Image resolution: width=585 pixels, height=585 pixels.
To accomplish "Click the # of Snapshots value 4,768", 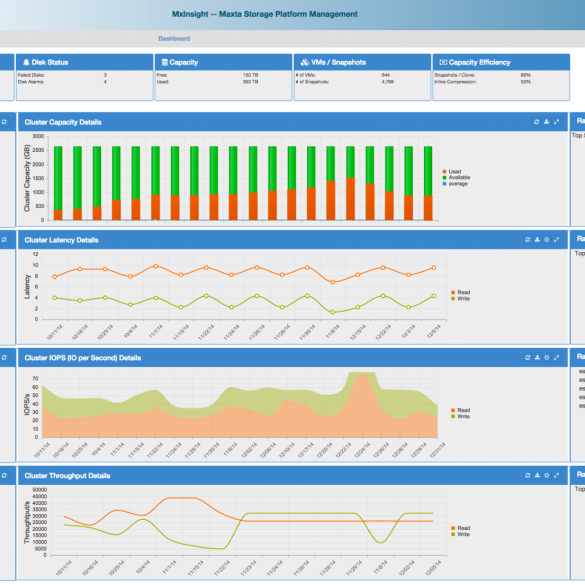I will click(x=388, y=82).
